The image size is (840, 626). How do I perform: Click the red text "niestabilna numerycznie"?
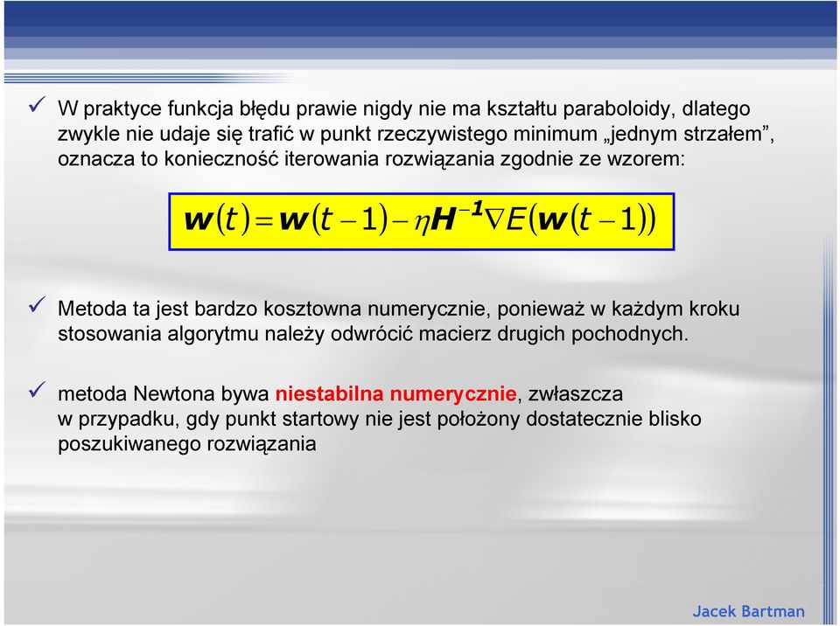(x=395, y=394)
